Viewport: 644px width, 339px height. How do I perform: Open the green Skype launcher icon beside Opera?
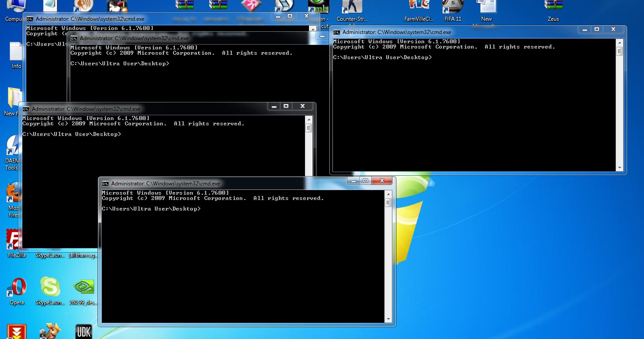tap(50, 287)
